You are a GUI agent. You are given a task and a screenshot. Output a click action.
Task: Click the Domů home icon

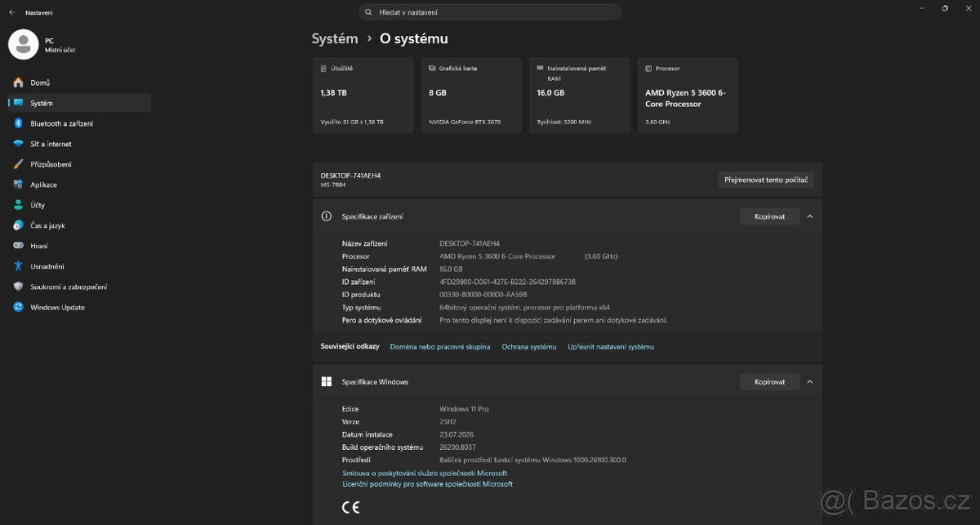pos(18,82)
